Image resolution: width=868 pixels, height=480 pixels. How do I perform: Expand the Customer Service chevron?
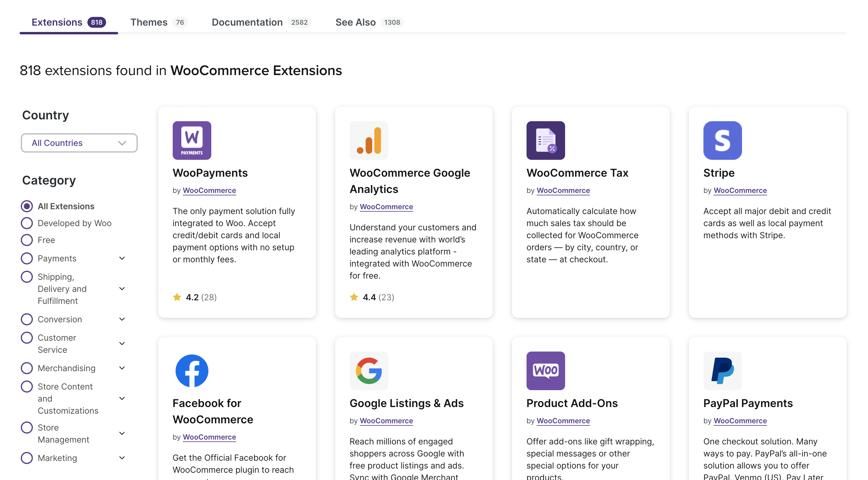tap(122, 343)
